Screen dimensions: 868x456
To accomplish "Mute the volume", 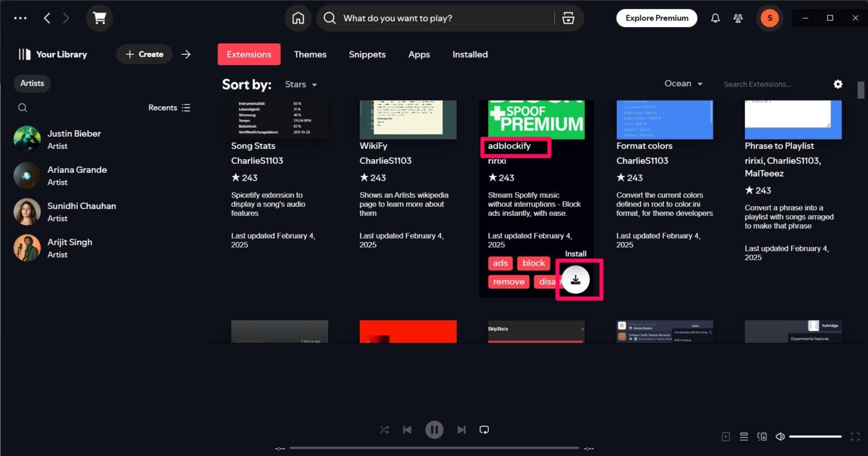I will point(780,436).
